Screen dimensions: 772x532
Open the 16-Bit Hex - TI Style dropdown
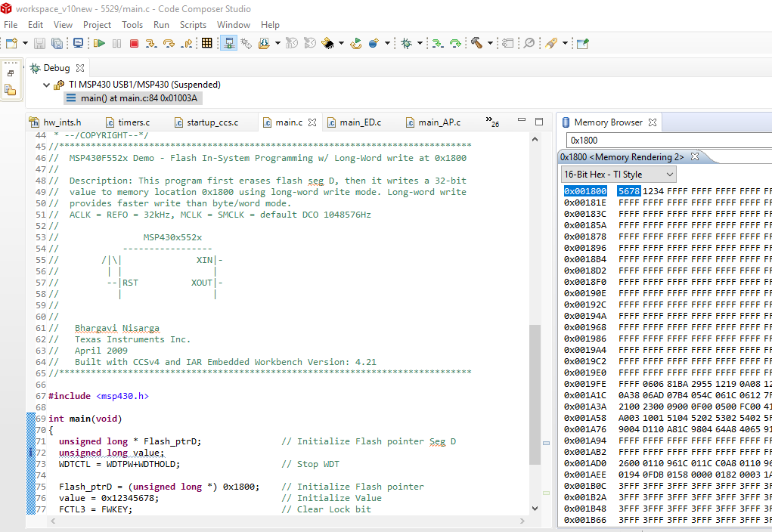tap(619, 175)
